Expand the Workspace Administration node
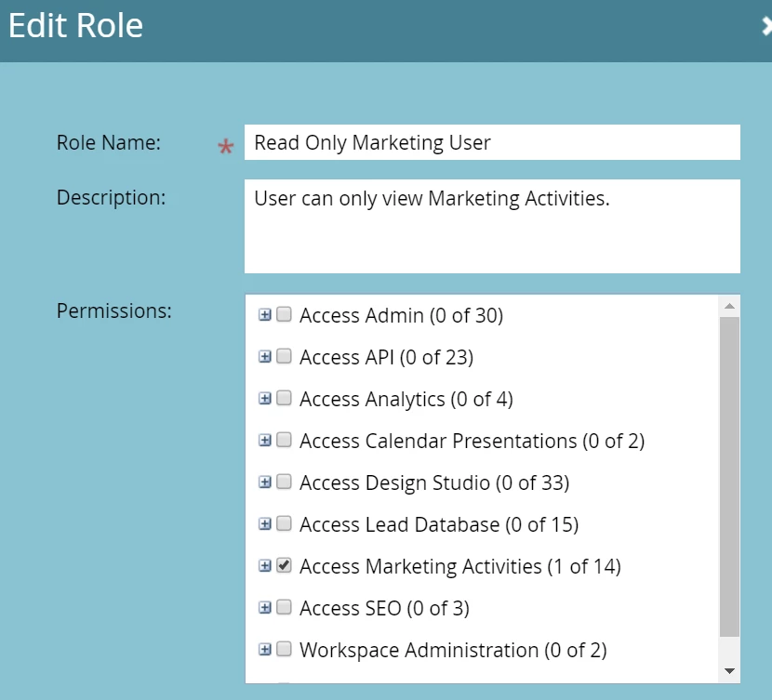Image resolution: width=772 pixels, height=700 pixels. pos(265,650)
